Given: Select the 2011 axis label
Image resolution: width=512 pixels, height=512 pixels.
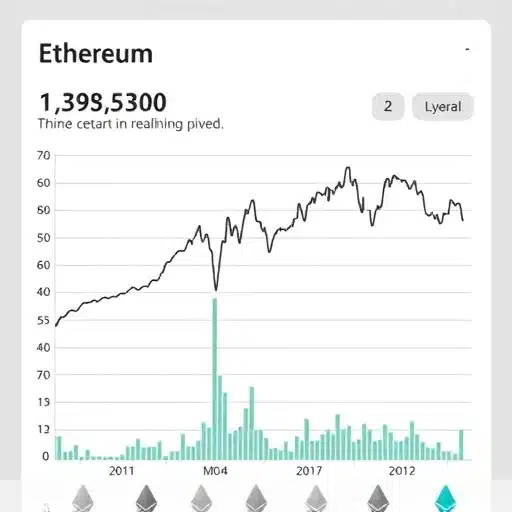Looking at the screenshot, I should tap(122, 471).
